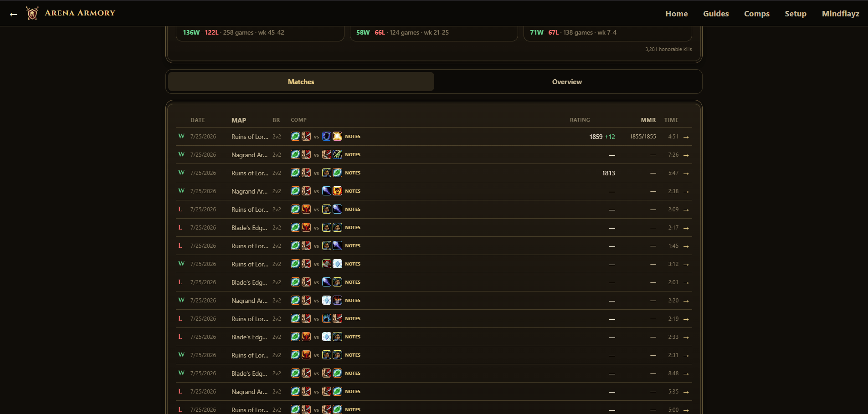Go back with the left arrow icon
This screenshot has width=868, height=414.
click(14, 14)
